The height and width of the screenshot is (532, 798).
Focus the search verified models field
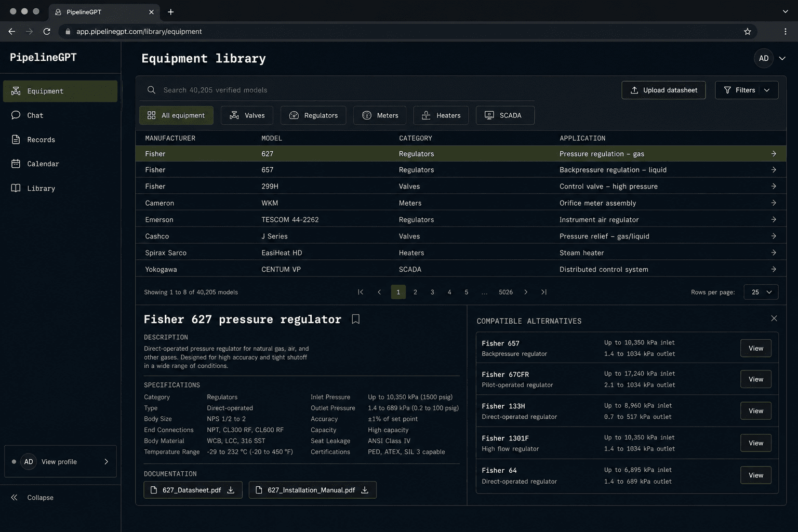tap(338, 90)
